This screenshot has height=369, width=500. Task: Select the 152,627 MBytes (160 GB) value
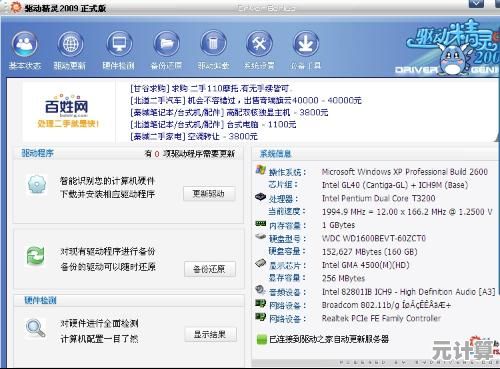tap(370, 252)
